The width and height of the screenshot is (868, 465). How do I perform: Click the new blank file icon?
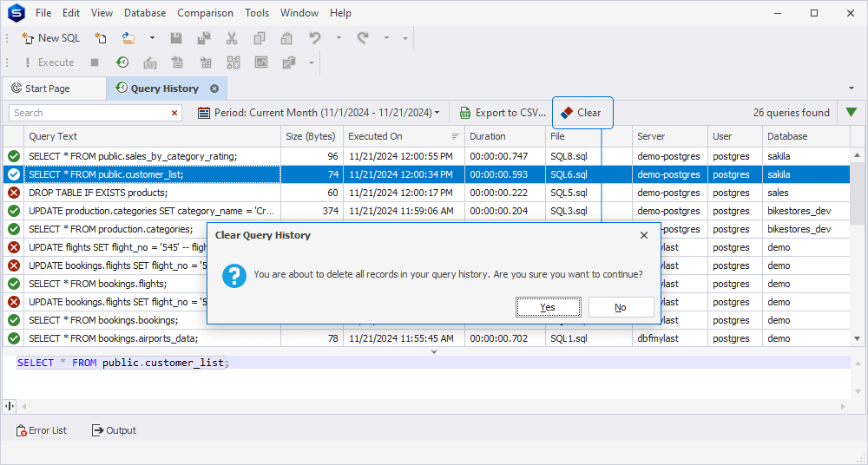pos(100,38)
